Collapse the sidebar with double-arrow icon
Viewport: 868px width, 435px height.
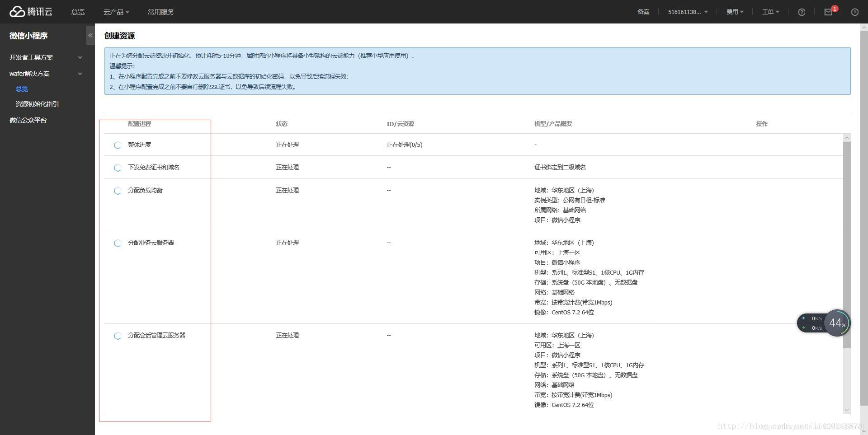90,35
